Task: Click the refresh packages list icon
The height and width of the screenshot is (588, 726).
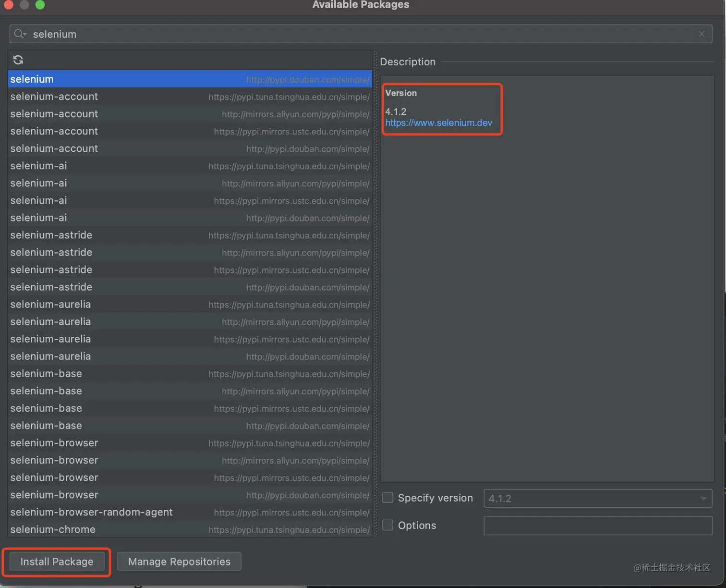Action: [18, 60]
